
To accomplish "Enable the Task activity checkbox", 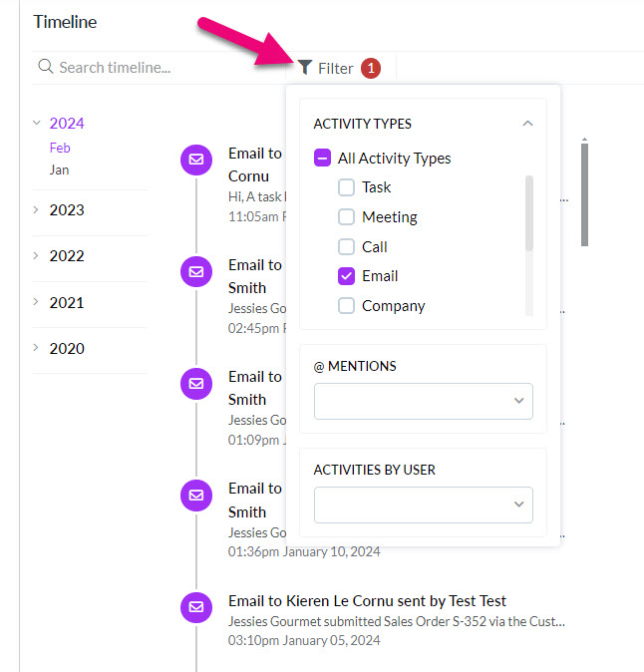I will point(346,187).
